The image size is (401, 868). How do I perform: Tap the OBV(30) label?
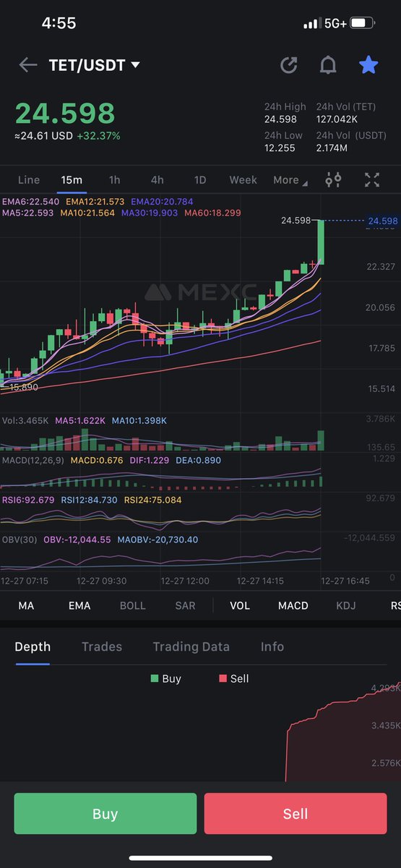[x=20, y=540]
